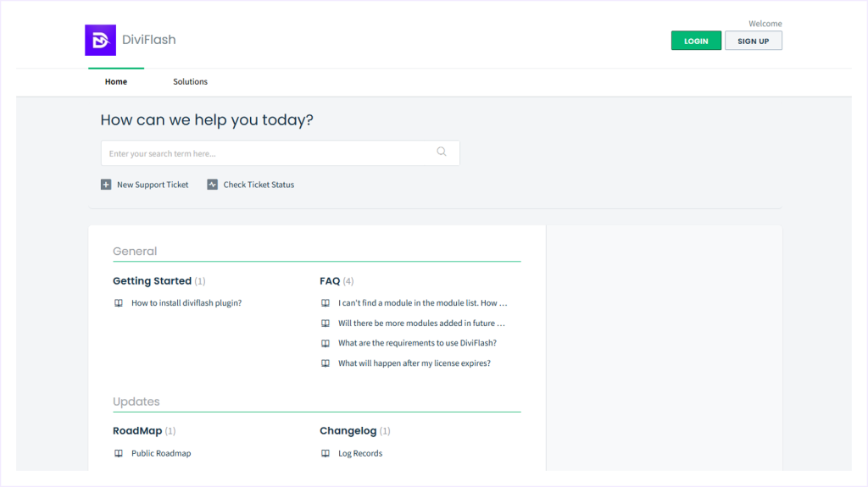
Task: Open "I can't find a module" article
Action: pos(422,303)
